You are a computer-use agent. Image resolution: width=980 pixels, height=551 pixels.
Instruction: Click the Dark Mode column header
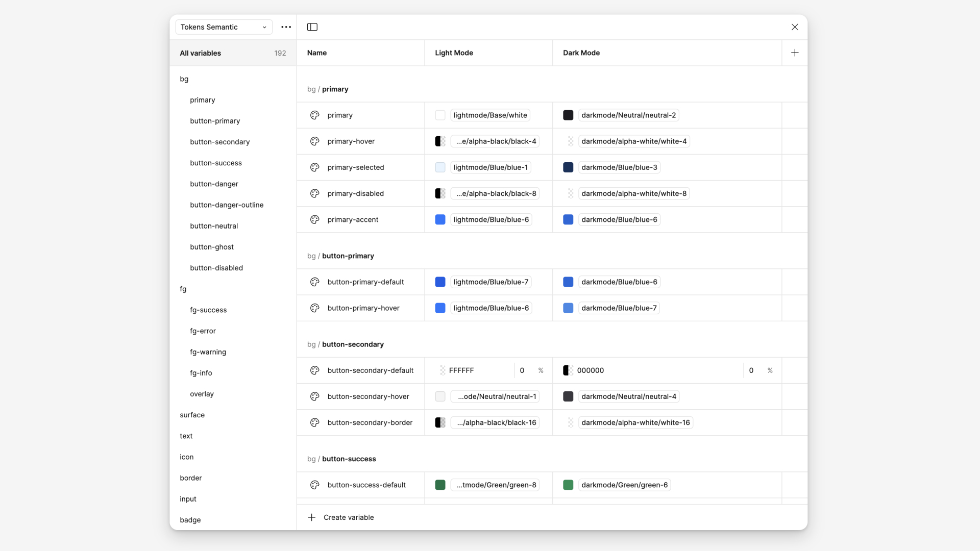pyautogui.click(x=581, y=53)
